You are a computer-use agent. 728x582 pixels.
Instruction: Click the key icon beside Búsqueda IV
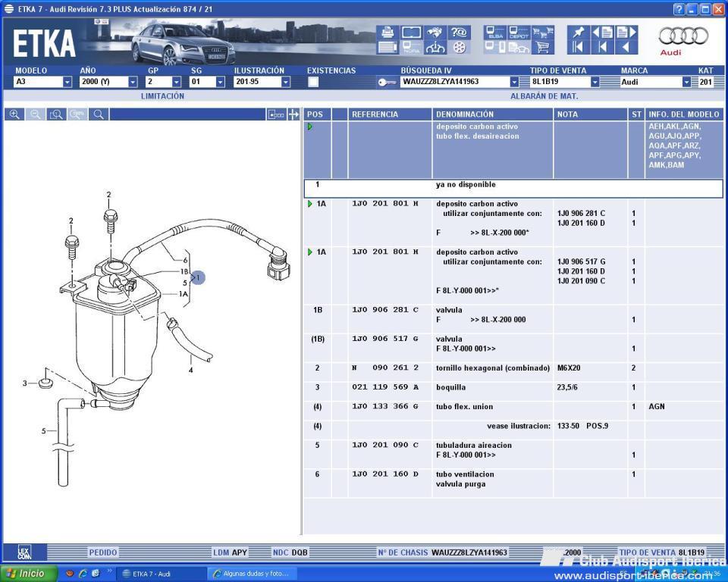[x=386, y=82]
